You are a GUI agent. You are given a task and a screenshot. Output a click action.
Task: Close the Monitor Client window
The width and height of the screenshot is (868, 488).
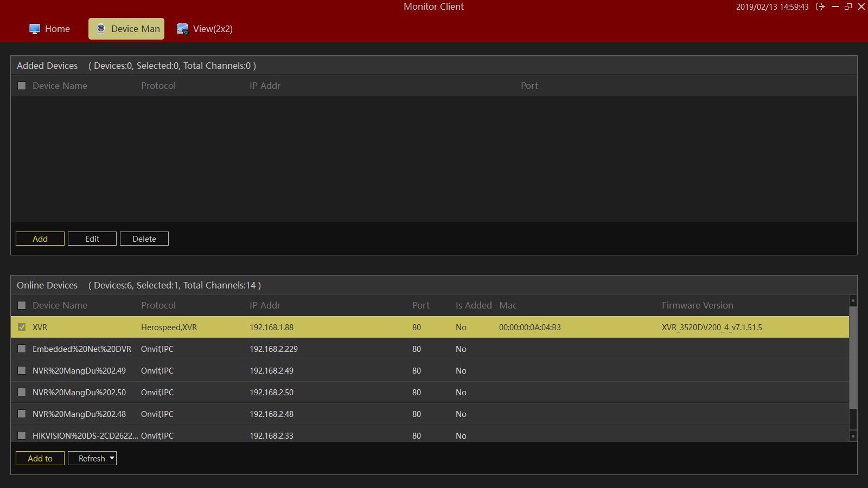(x=861, y=7)
